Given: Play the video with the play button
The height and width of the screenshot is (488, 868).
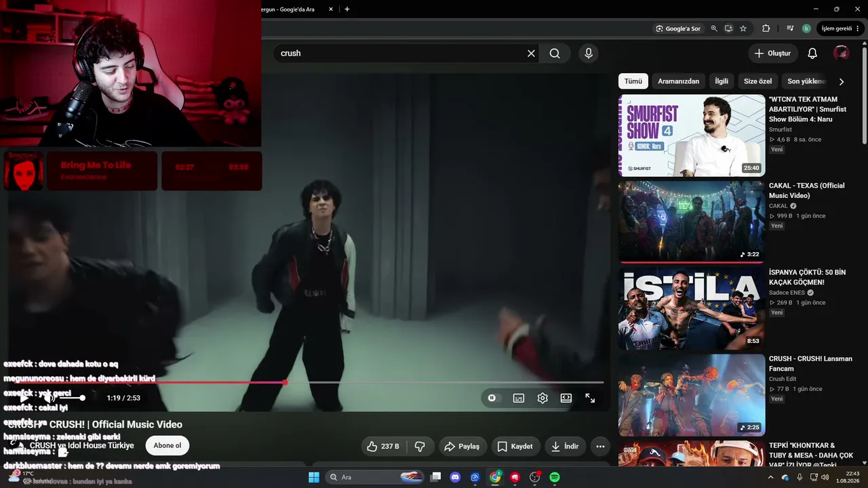Looking at the screenshot, I should click(x=24, y=398).
